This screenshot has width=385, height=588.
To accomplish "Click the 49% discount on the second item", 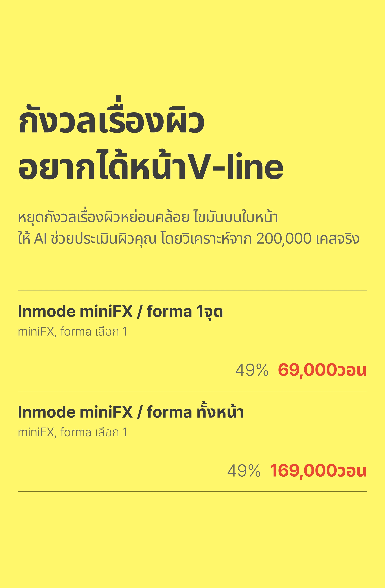I will (x=244, y=471).
